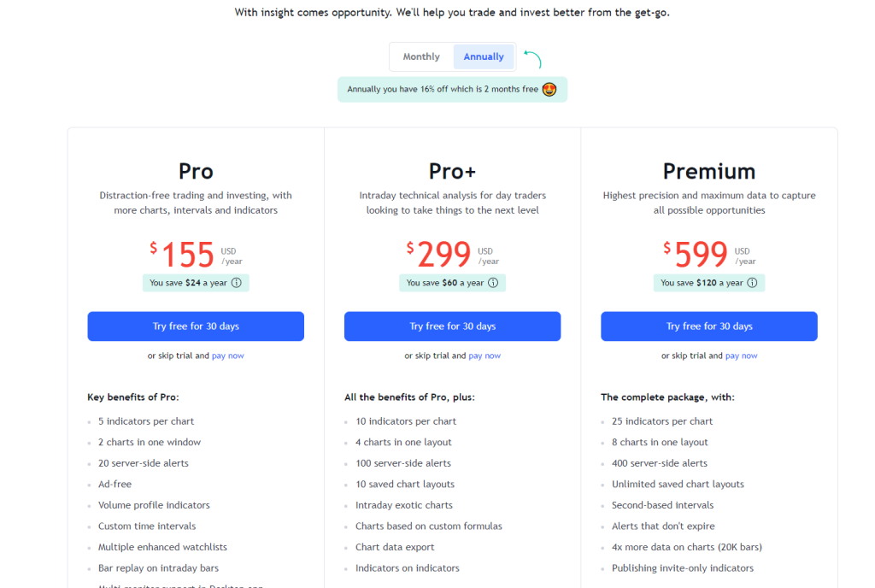Click 'pay now' link under Pro
875x588 pixels.
pyautogui.click(x=227, y=356)
